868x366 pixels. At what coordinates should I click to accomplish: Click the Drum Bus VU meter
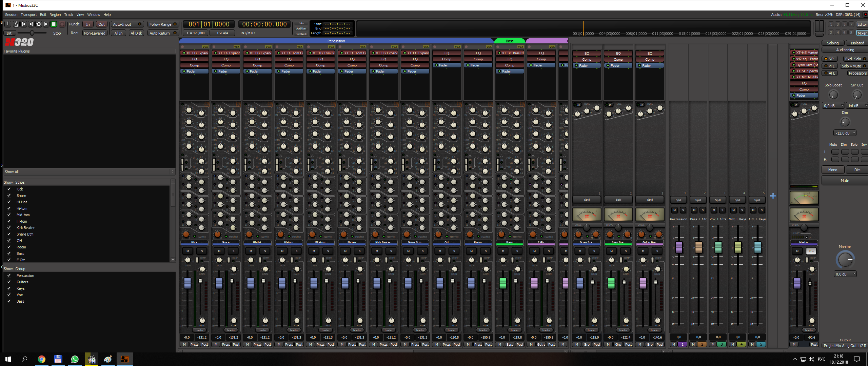(587, 215)
